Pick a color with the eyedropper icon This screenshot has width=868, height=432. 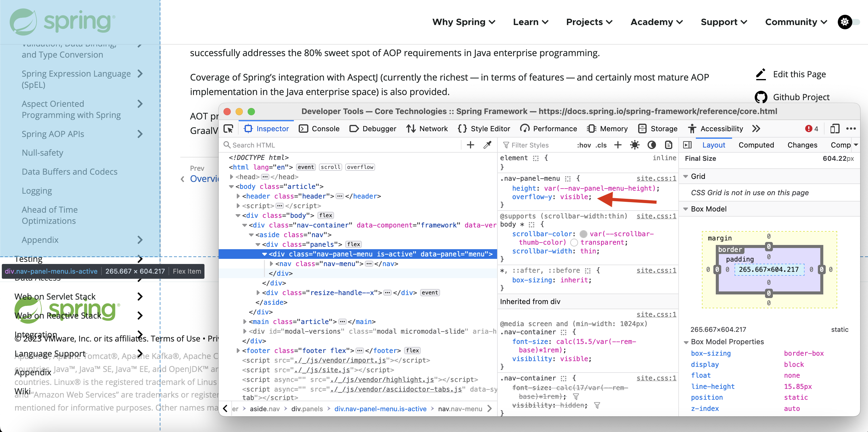[487, 145]
